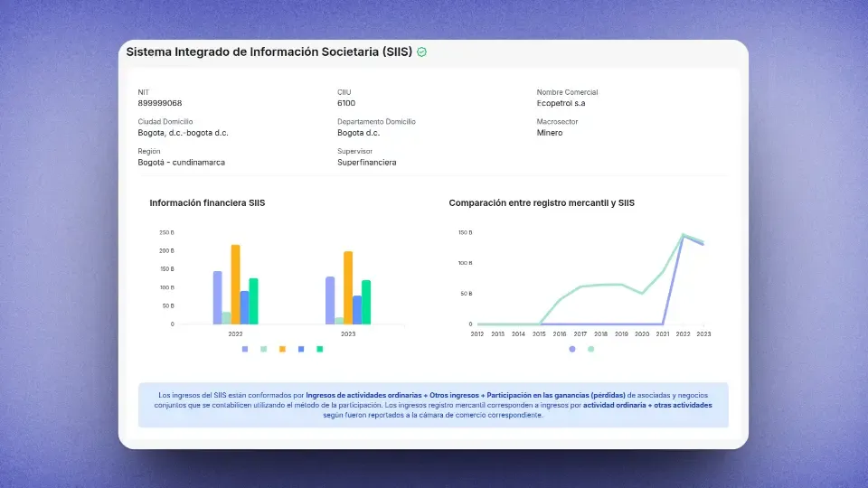The width and height of the screenshot is (868, 488).
Task: Select the bright green bar in 2023 group
Action: [366, 302]
